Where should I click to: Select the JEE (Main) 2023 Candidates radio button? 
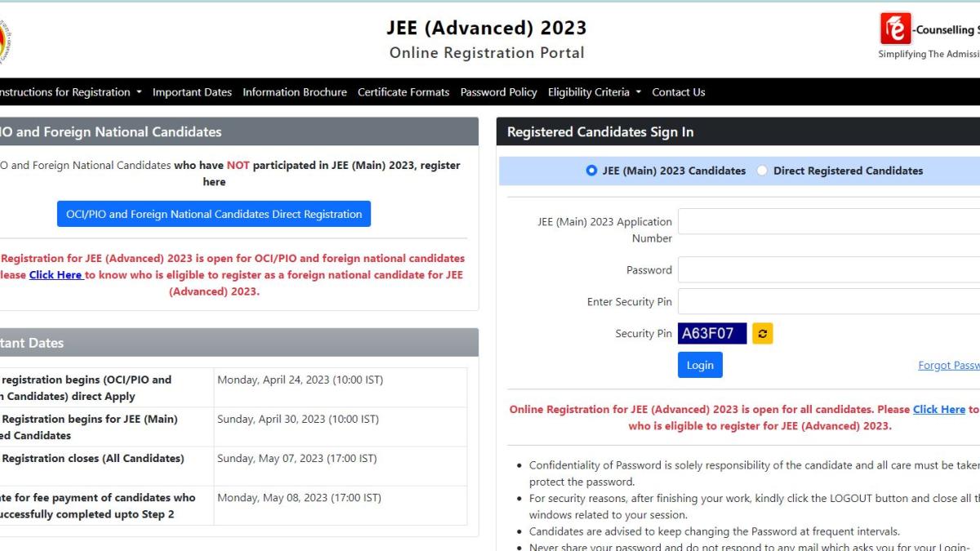tap(590, 171)
